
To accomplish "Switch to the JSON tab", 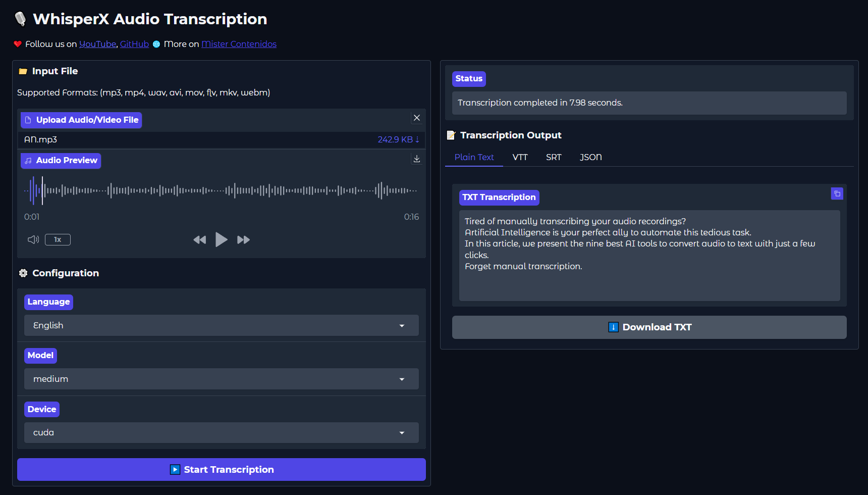I will click(590, 157).
